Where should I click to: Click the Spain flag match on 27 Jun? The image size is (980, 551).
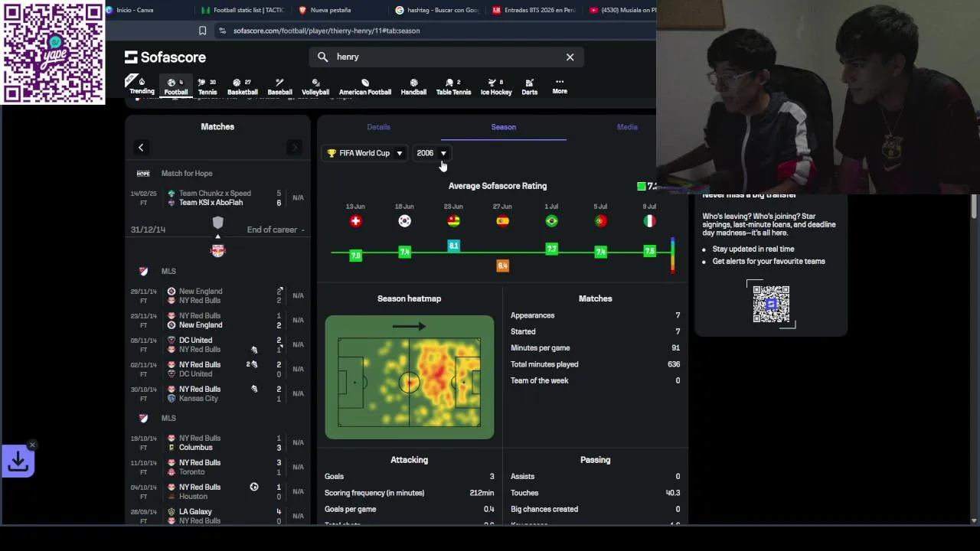[x=502, y=221]
